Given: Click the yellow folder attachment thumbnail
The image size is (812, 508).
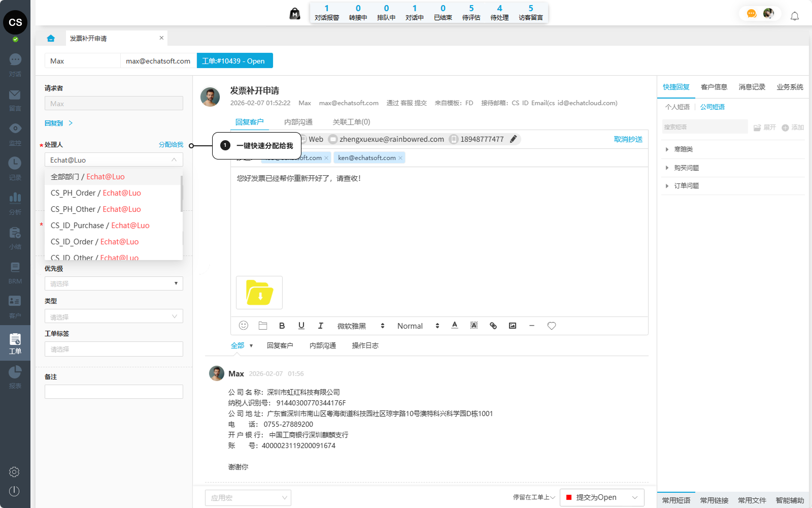Looking at the screenshot, I should [259, 293].
